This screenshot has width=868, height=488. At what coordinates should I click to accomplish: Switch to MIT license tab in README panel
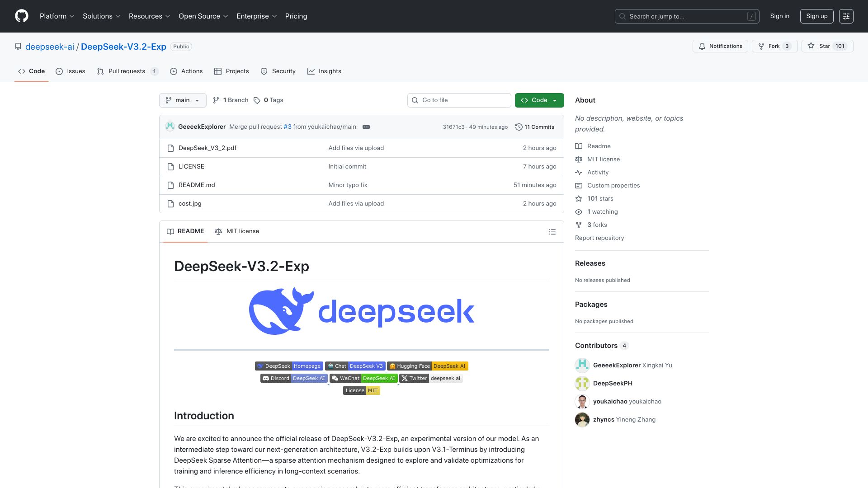(237, 231)
